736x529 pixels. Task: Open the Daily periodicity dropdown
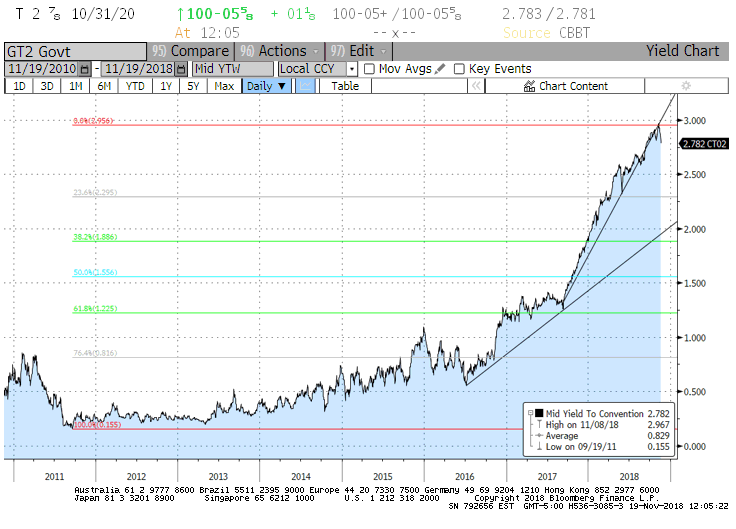266,86
